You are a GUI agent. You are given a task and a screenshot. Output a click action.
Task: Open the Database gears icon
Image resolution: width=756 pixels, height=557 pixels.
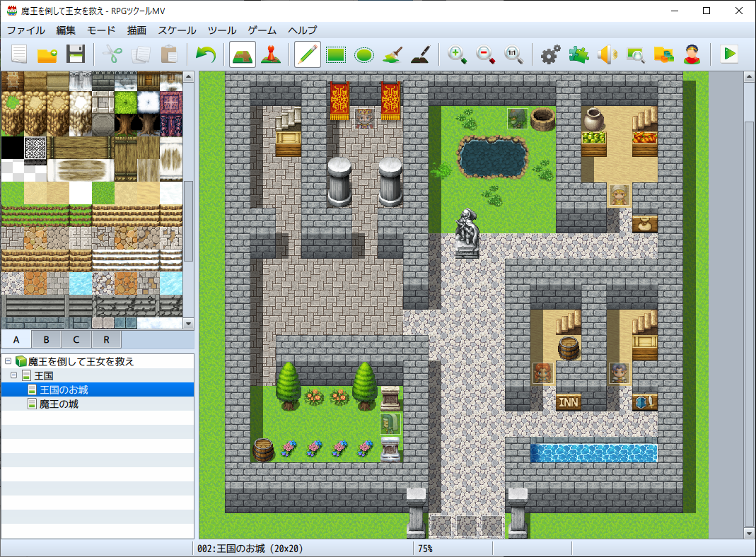point(550,54)
